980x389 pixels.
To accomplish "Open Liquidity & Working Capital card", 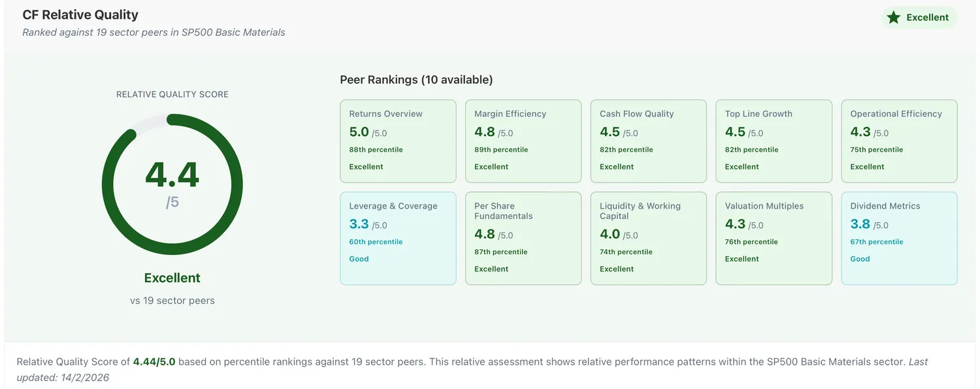I will [649, 238].
